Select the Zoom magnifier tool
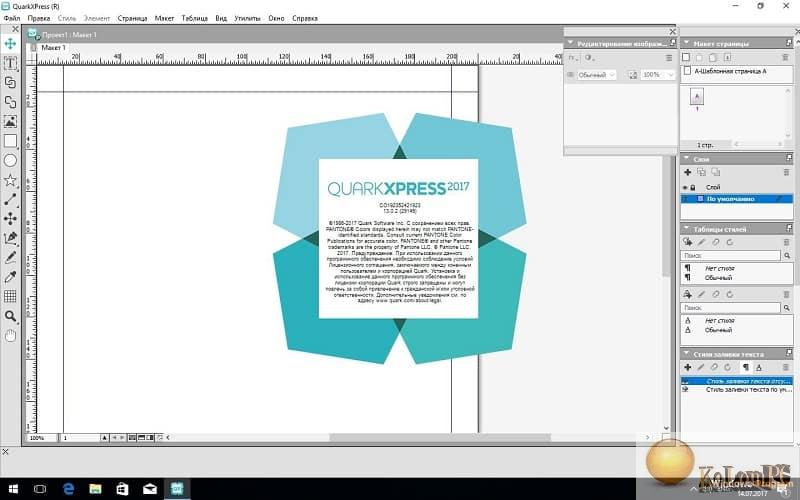The height and width of the screenshot is (500, 800). coord(10,316)
